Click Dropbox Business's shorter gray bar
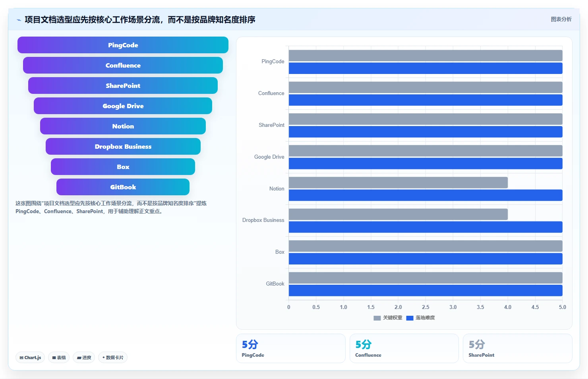This screenshot has width=588, height=379. 398,214
